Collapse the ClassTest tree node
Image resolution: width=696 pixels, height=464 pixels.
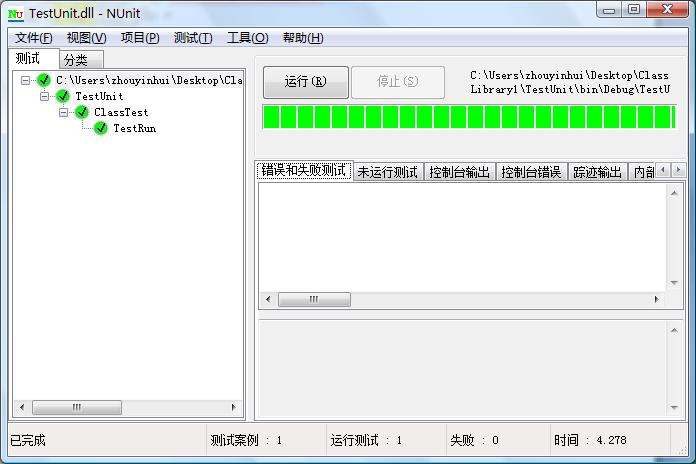coord(64,112)
